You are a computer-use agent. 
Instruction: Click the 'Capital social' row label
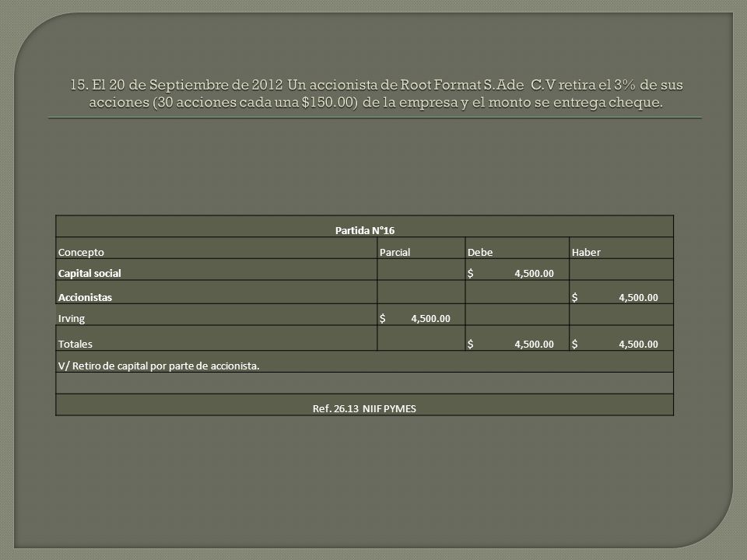[89, 273]
